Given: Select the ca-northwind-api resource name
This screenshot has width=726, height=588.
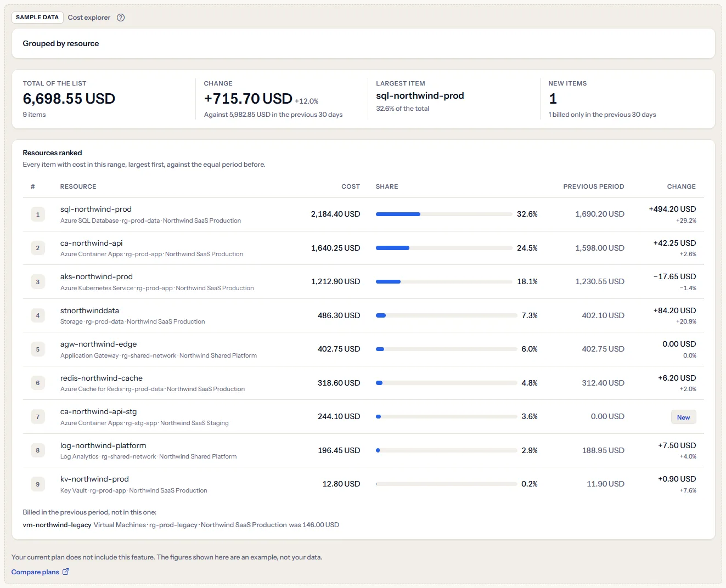Looking at the screenshot, I should coord(92,243).
